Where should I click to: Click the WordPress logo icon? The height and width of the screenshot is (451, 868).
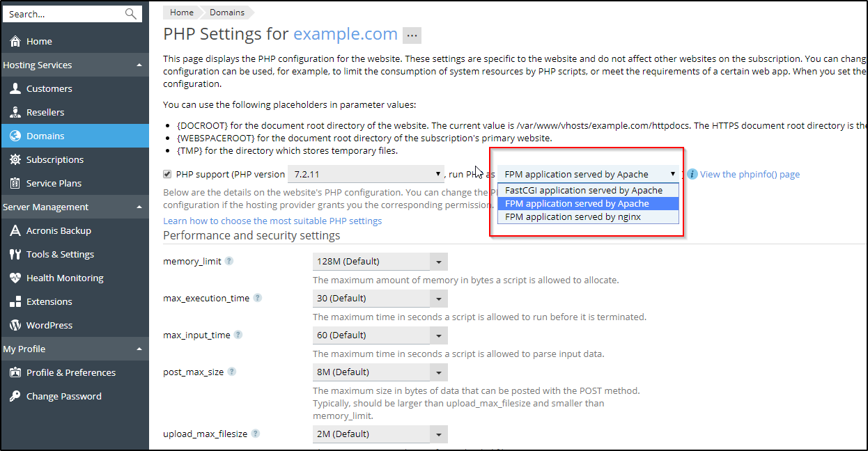tap(15, 326)
